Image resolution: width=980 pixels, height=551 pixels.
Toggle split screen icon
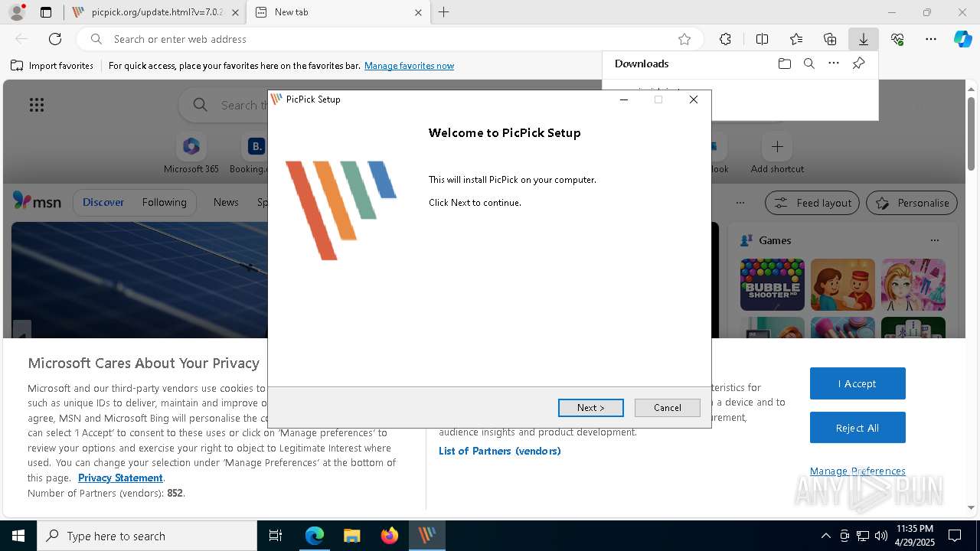[762, 39]
